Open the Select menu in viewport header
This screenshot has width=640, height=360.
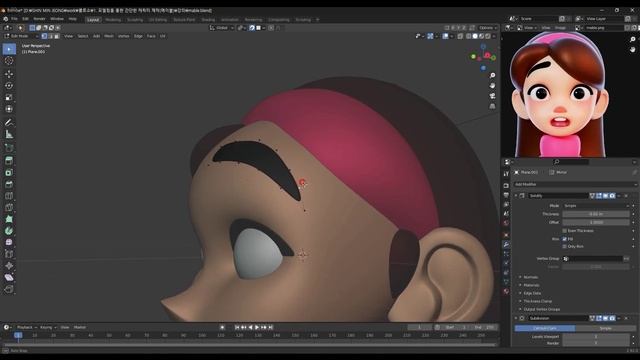[x=83, y=36]
